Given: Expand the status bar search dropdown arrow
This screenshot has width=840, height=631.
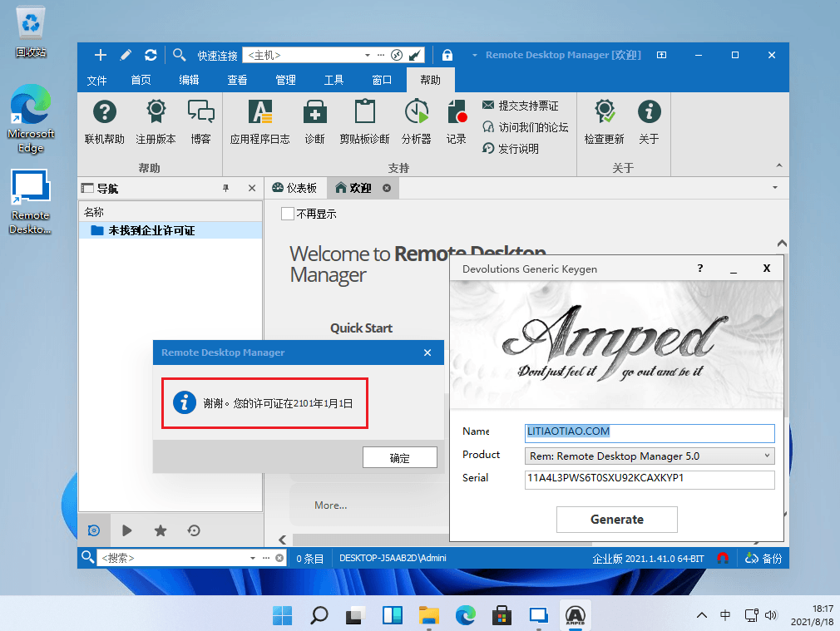Looking at the screenshot, I should 253,558.
